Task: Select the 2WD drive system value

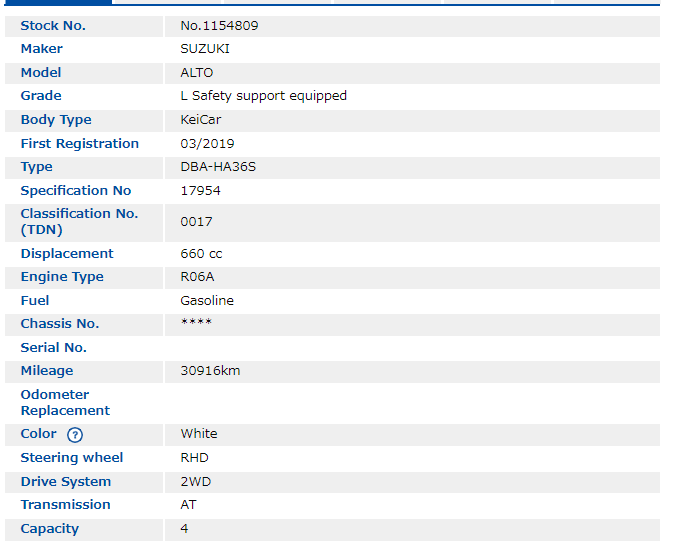Action: [x=196, y=482]
